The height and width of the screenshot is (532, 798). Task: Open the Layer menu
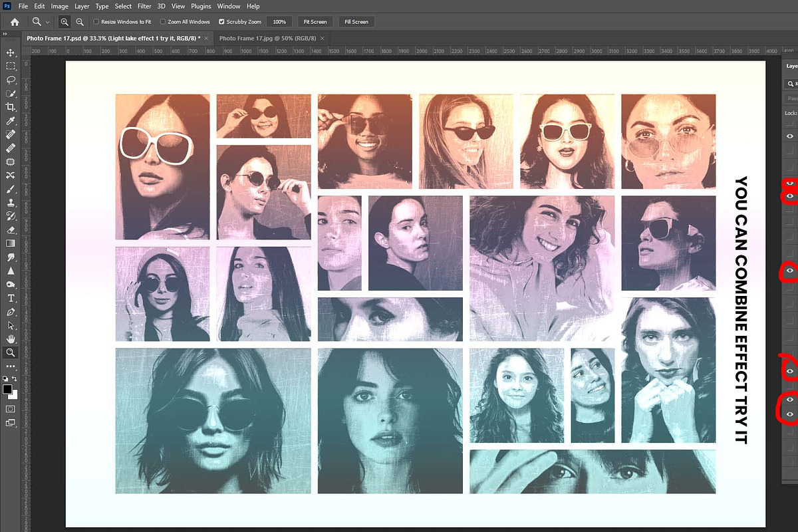pyautogui.click(x=82, y=6)
